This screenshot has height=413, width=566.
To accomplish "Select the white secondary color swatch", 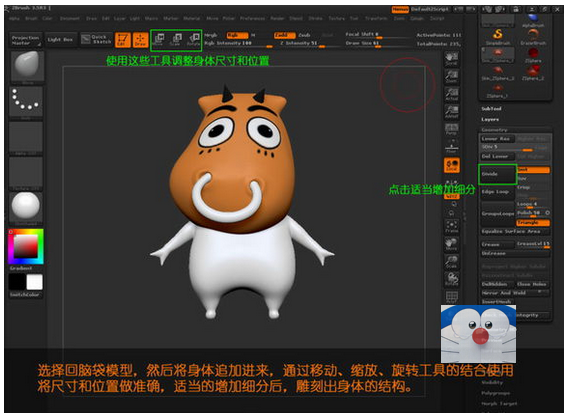I will 35,282.
